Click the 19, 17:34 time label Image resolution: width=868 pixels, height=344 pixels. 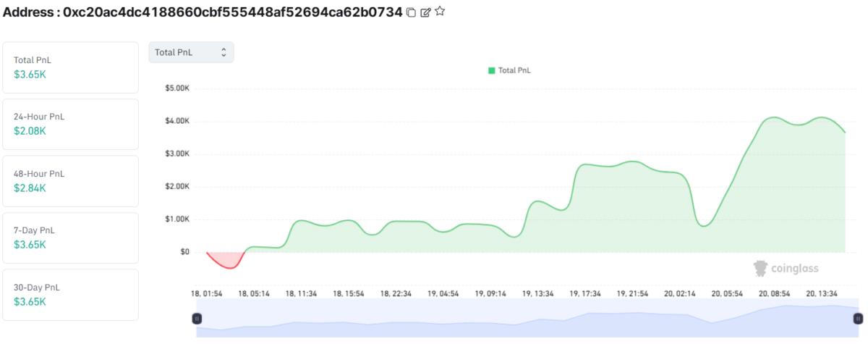click(x=585, y=293)
